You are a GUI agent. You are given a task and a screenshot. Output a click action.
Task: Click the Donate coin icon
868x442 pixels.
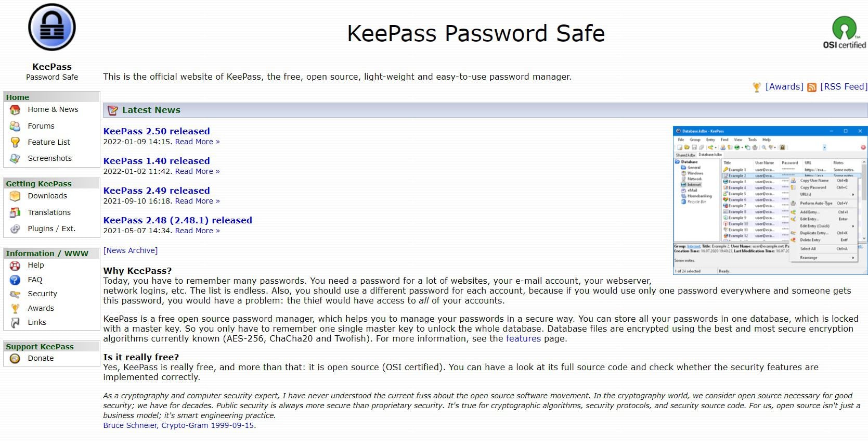click(x=15, y=359)
